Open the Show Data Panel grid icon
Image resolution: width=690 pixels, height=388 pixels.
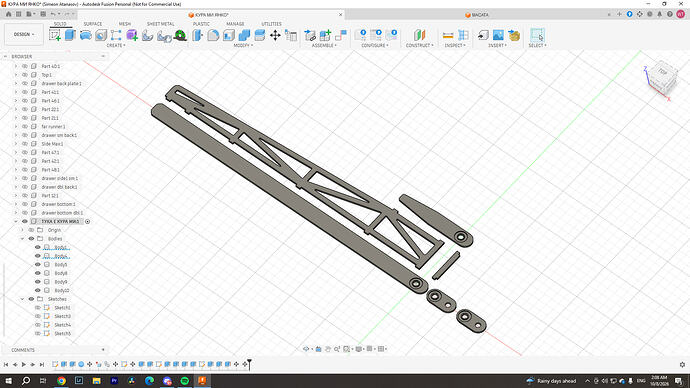(x=18, y=14)
